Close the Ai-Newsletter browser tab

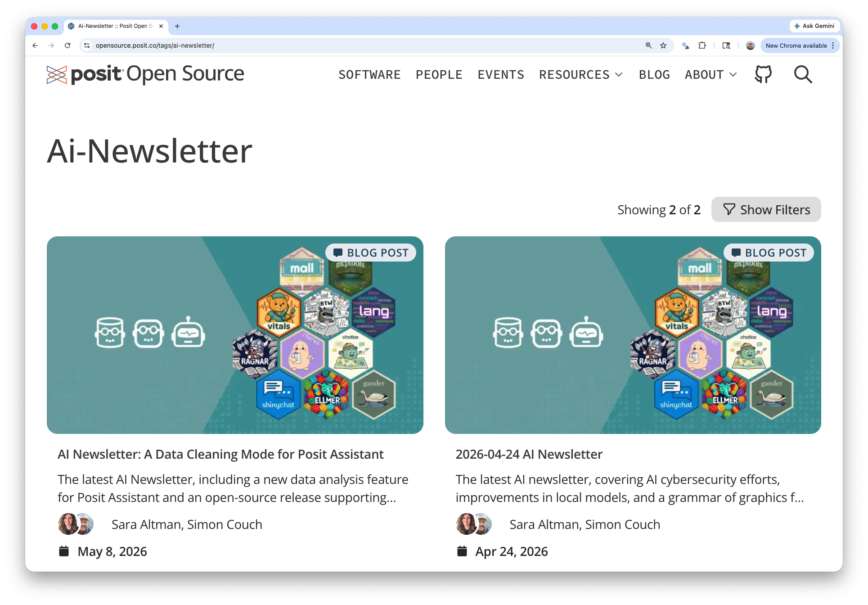click(x=161, y=26)
